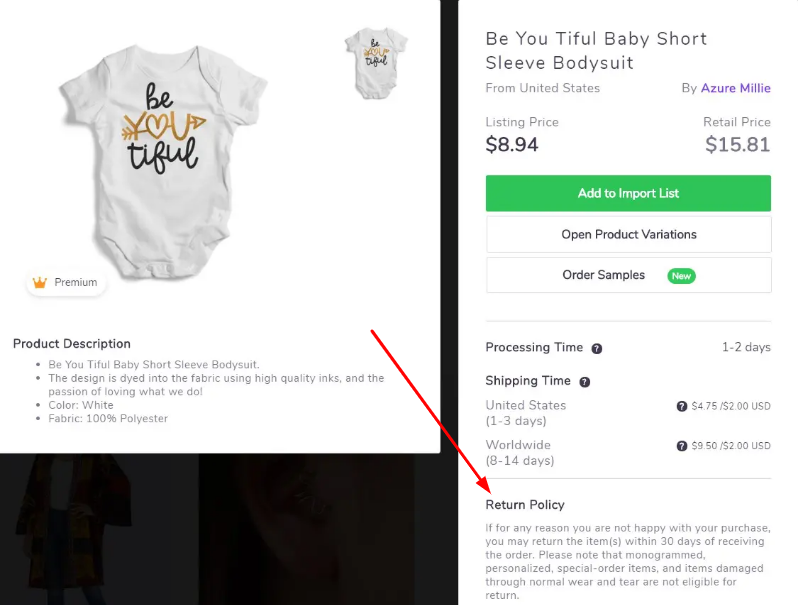Click the Be You Tiful product title
Viewport: 798px width, 605px height.
click(x=596, y=51)
